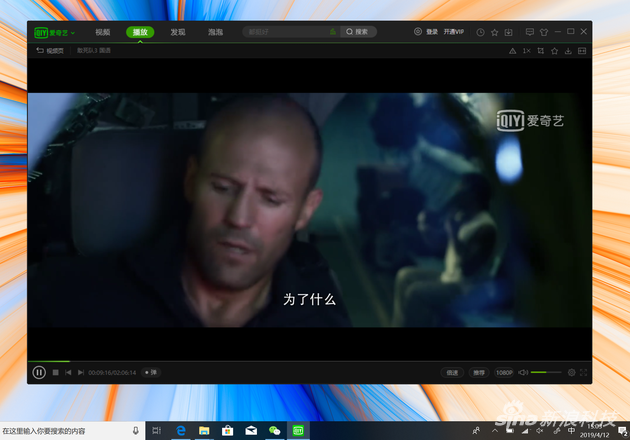Switch to the 视频 tab

(x=103, y=32)
